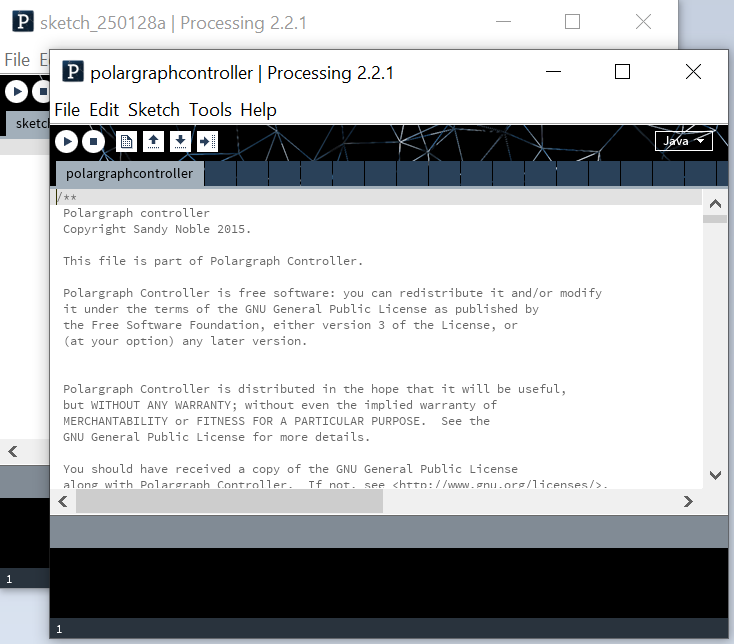The image size is (734, 644).
Task: Click 'it under the terms of the GNU' line
Action: point(301,309)
